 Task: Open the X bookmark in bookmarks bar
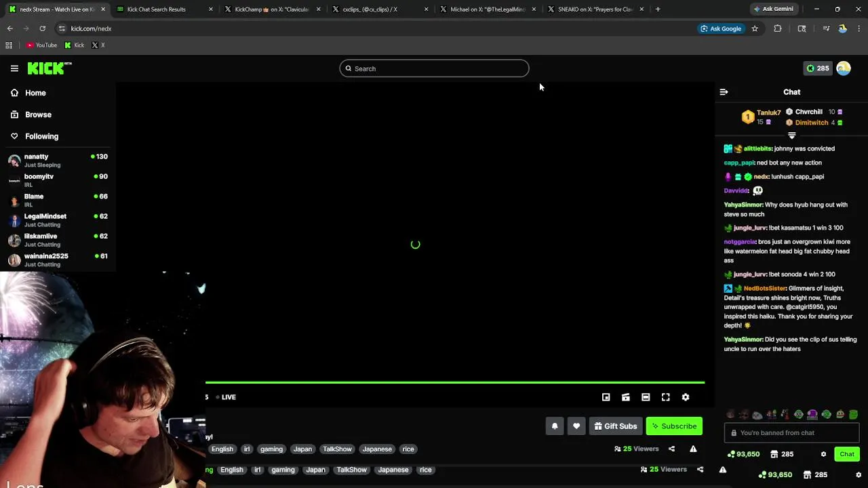coord(98,45)
